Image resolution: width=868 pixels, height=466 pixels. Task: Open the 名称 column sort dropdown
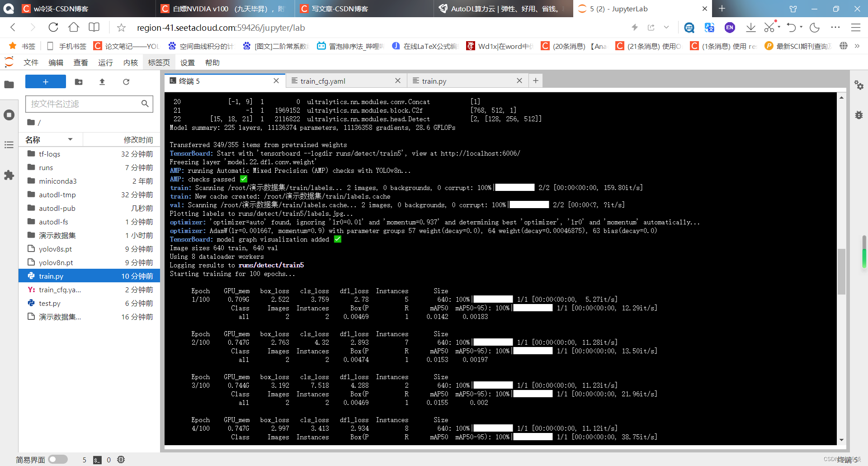point(70,139)
